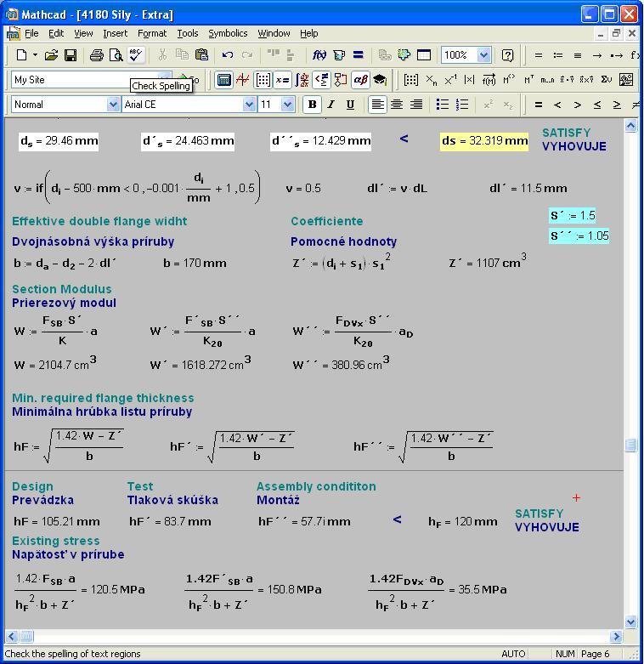Open the Boolean toolbar palette
644x664 pixels.
pos(321,80)
